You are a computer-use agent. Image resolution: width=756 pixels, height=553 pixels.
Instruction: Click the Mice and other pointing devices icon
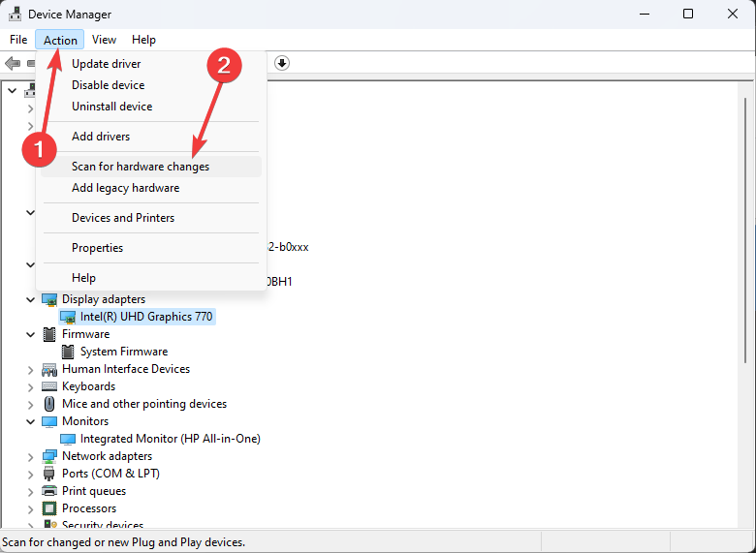(x=49, y=404)
